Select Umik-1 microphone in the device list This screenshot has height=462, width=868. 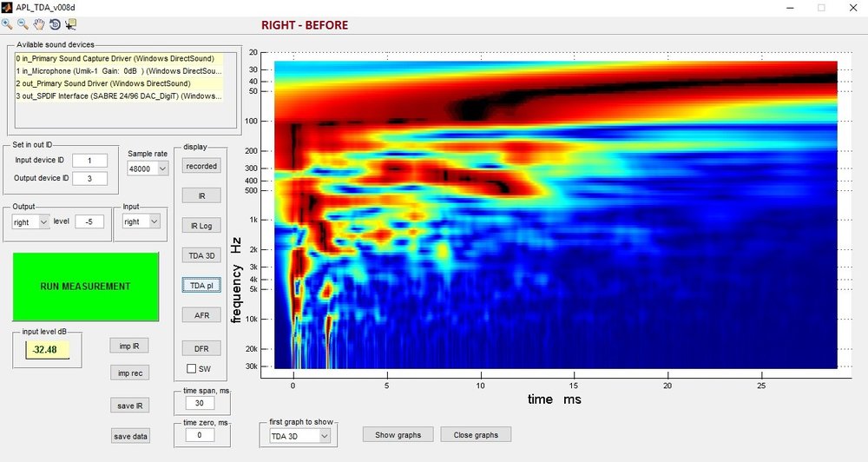pyautogui.click(x=119, y=71)
